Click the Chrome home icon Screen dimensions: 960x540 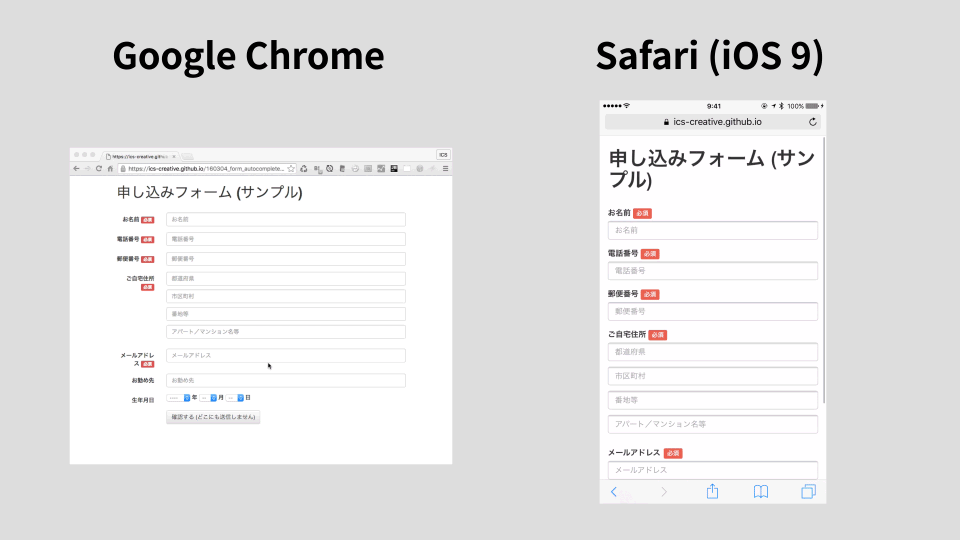(109, 169)
